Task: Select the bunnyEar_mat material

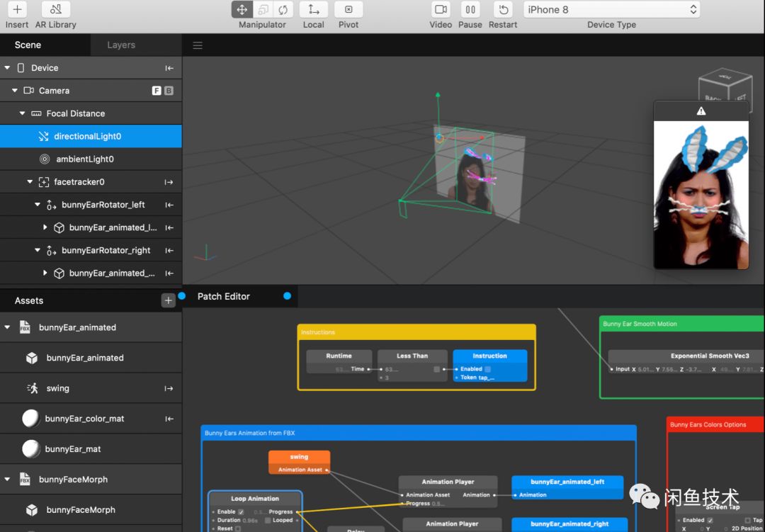Action: [91, 449]
